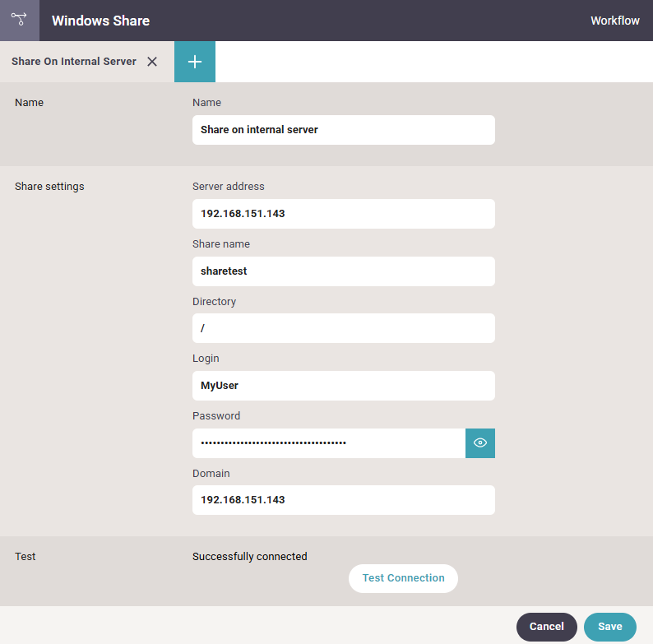Click the Cancel button
The width and height of the screenshot is (653, 644).
pyautogui.click(x=546, y=627)
